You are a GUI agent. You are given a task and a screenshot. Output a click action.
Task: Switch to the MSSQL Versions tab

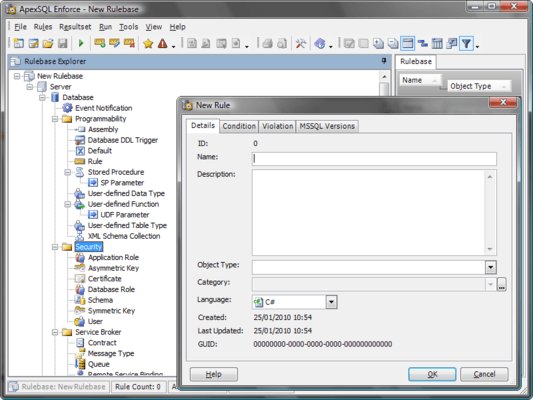pos(327,126)
